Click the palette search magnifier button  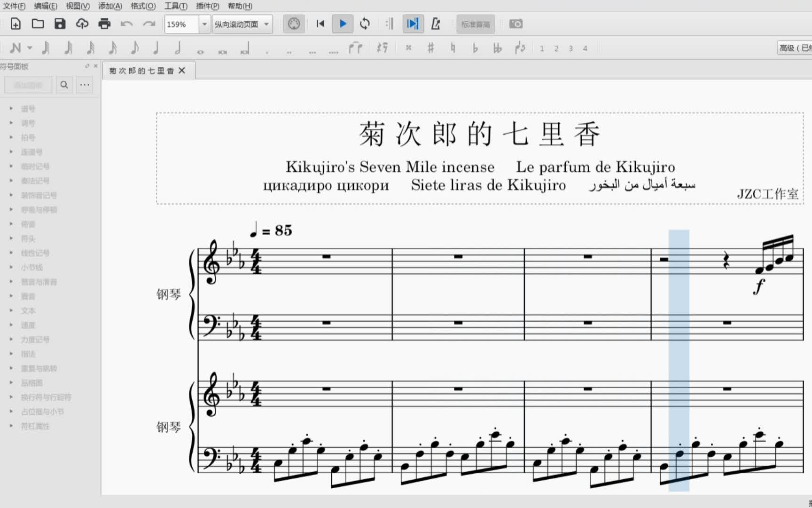(64, 85)
